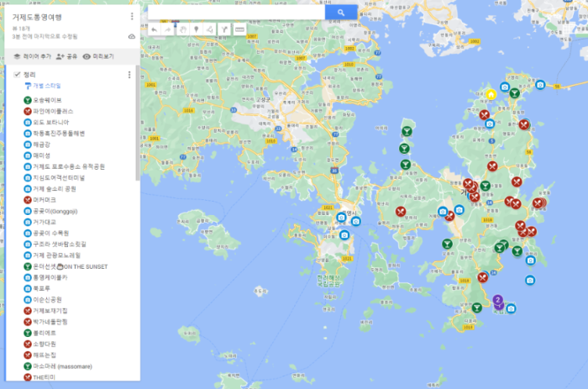Screen dimensions: 588x389
Task: Click the restaurant icon beside 해뜨는집
Action: click(28, 355)
